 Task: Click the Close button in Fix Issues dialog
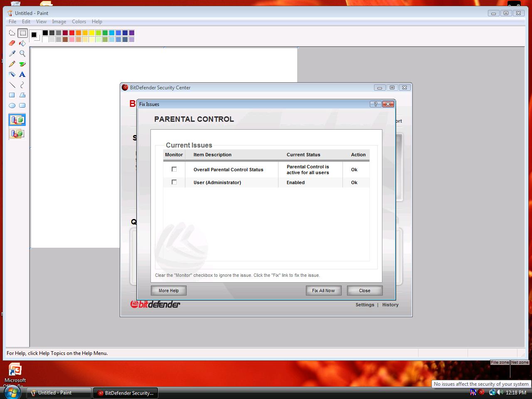[365, 291]
